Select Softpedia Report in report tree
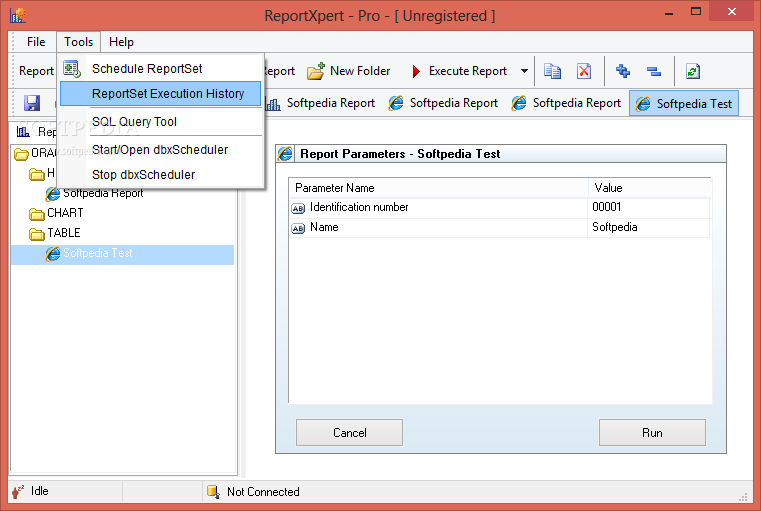 click(103, 193)
